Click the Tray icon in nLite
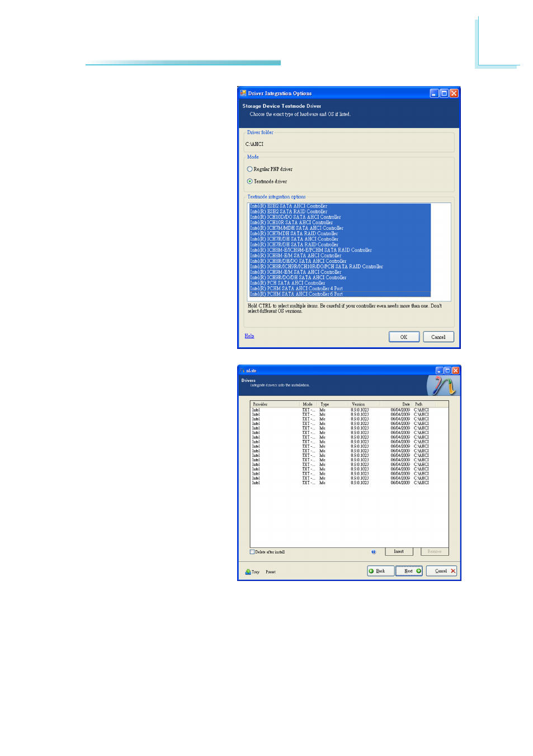The height and width of the screenshot is (756, 533). [x=248, y=571]
